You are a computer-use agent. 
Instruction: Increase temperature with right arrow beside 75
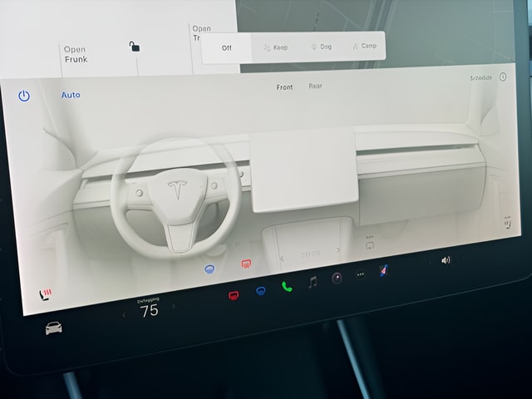point(174,307)
